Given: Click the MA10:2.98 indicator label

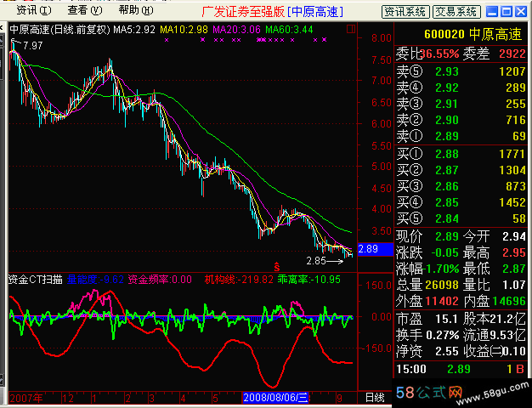Looking at the screenshot, I should point(184,30).
